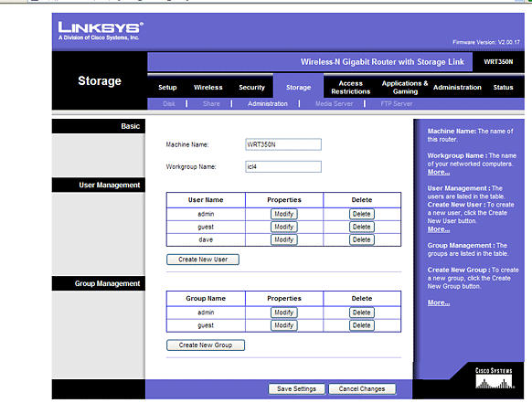Delete the guest user
Screen dimensions: 532x403
tap(362, 227)
